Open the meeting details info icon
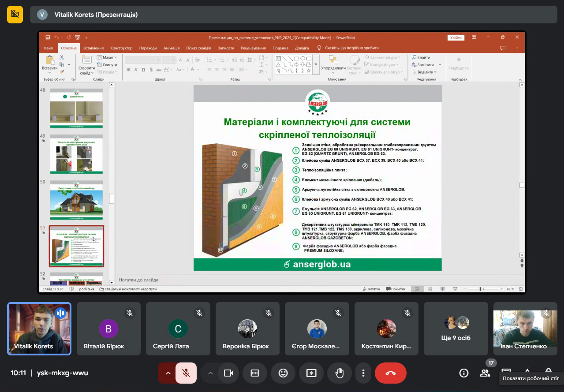This screenshot has width=564, height=392. click(463, 373)
